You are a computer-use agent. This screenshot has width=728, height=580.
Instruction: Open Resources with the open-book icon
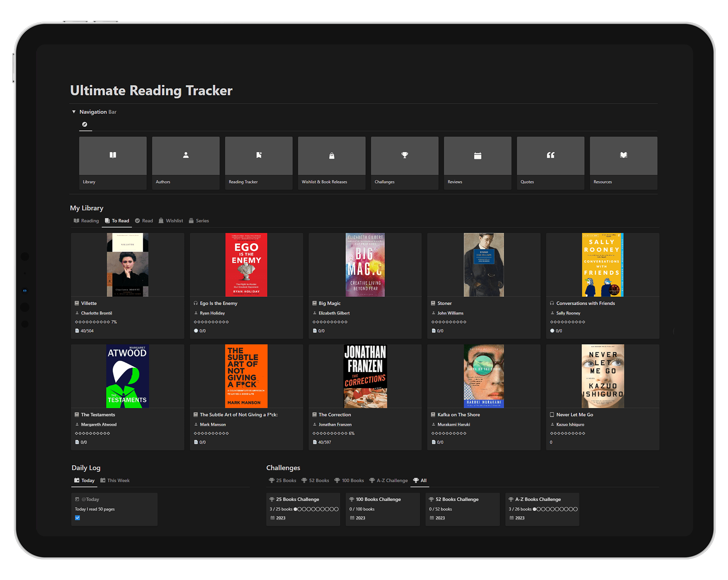pyautogui.click(x=624, y=155)
